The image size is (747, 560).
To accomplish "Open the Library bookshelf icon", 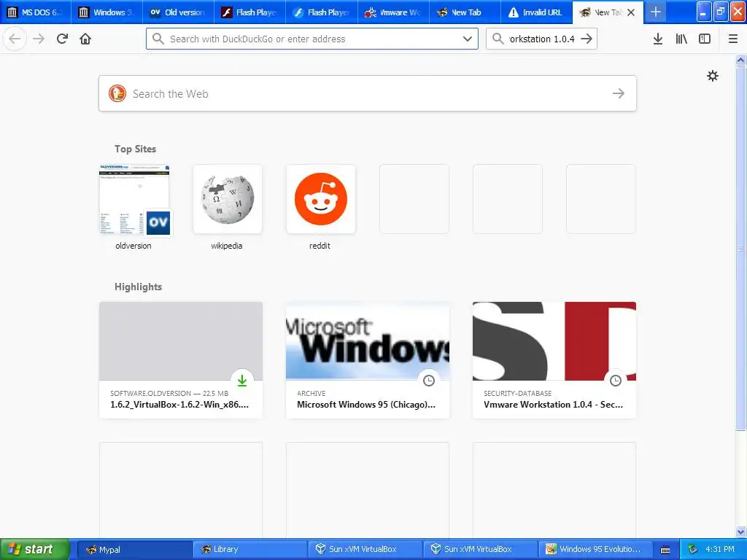I will [681, 39].
